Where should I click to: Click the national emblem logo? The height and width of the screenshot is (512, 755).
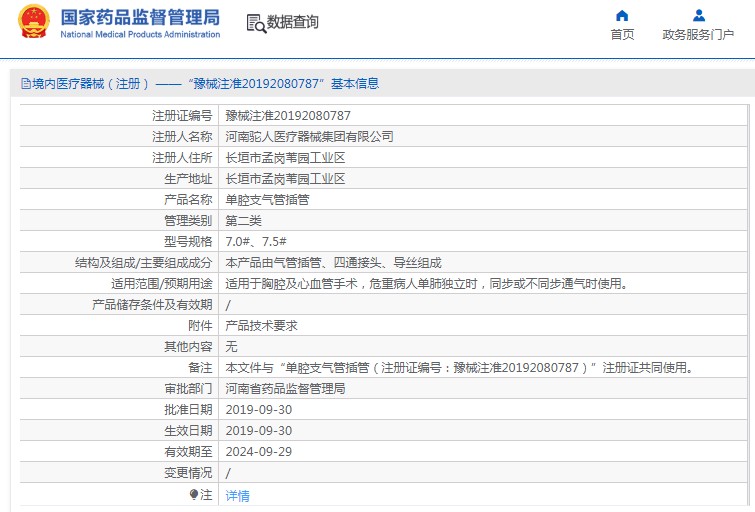[34, 22]
